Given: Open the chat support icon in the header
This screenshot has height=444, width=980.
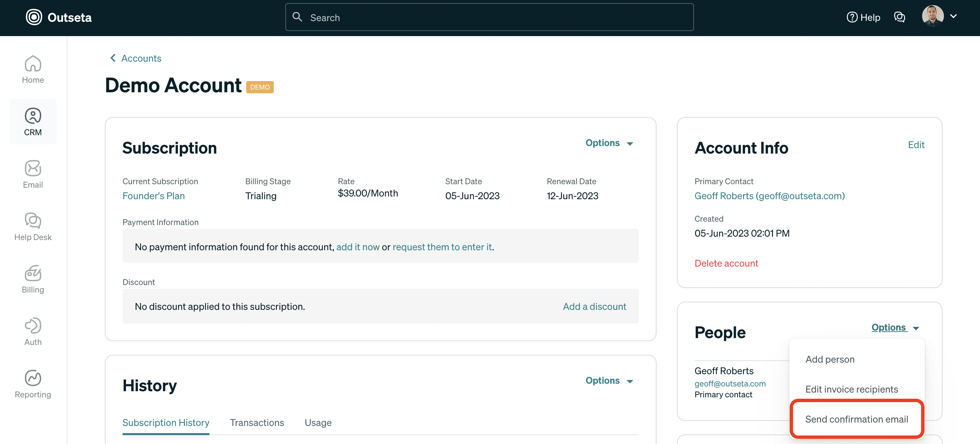Looking at the screenshot, I should [900, 17].
